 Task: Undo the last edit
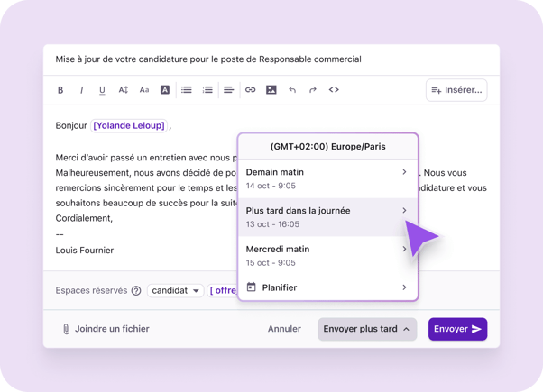tap(292, 90)
